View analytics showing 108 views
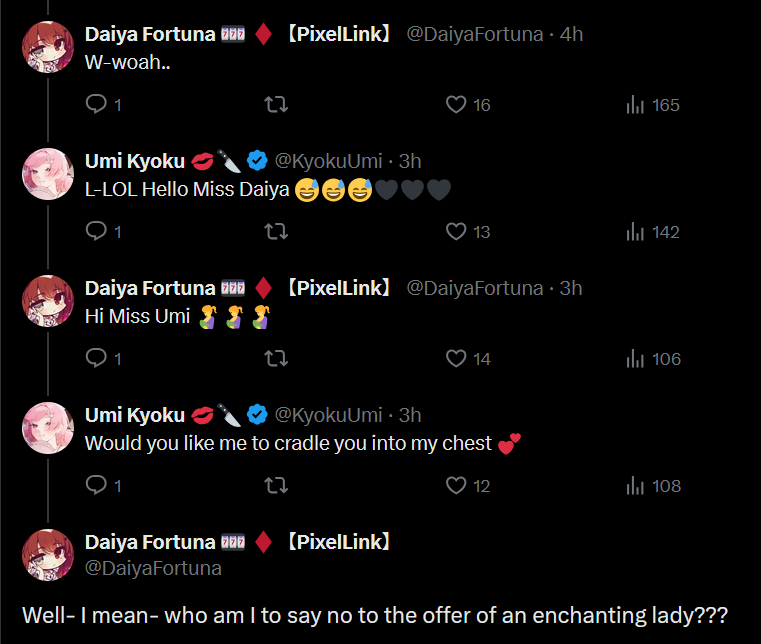Image resolution: width=761 pixels, height=644 pixels. click(x=635, y=486)
